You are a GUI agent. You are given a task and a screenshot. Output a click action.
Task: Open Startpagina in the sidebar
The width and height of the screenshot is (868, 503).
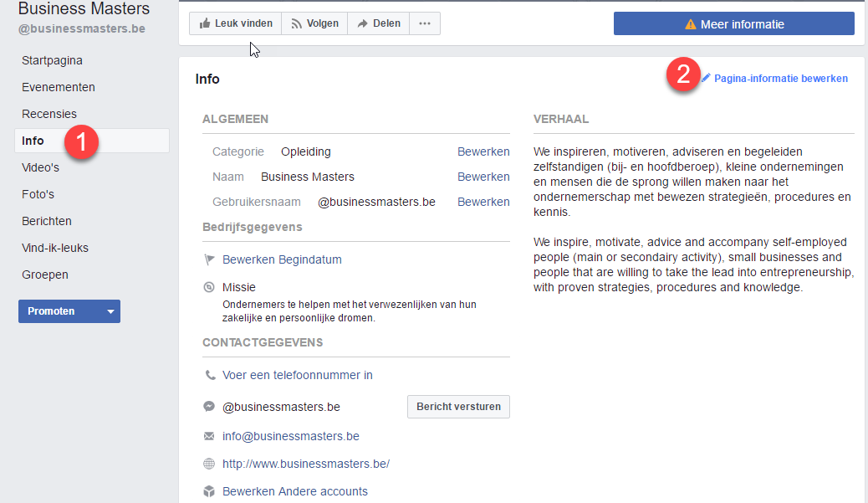click(52, 60)
